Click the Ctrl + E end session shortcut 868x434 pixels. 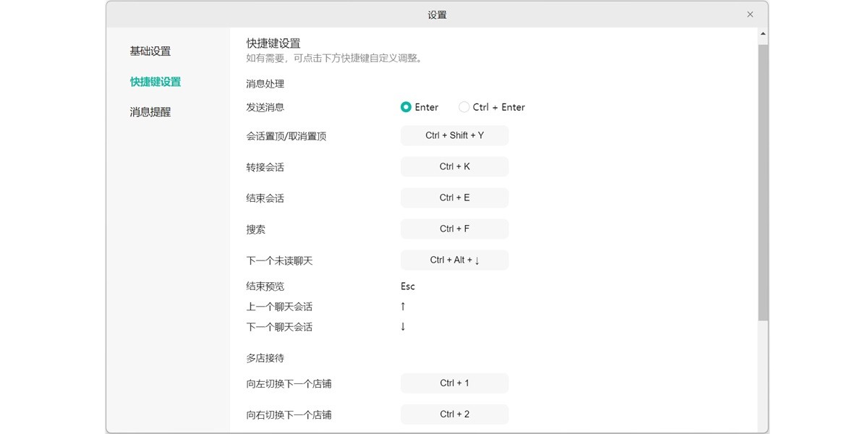pyautogui.click(x=454, y=197)
